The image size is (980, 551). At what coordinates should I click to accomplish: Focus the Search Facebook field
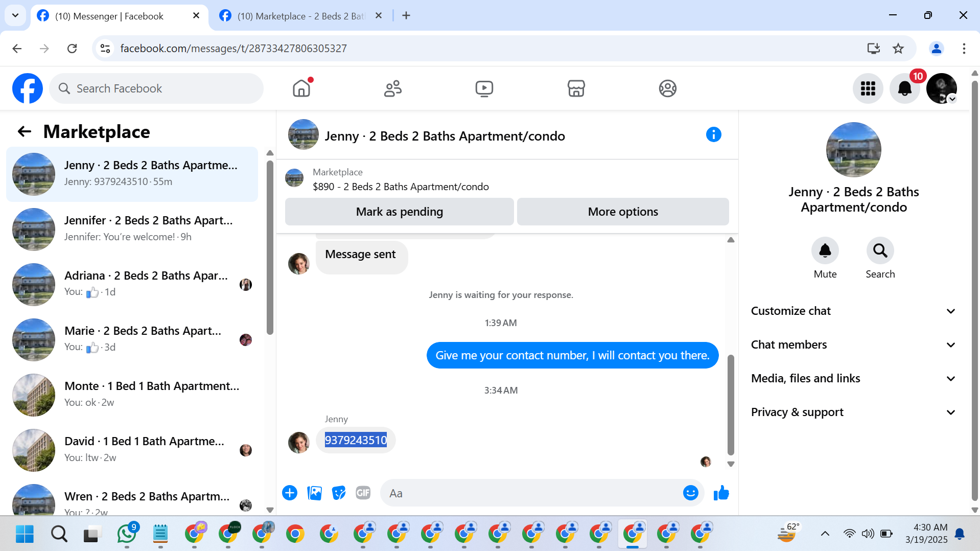(156, 88)
